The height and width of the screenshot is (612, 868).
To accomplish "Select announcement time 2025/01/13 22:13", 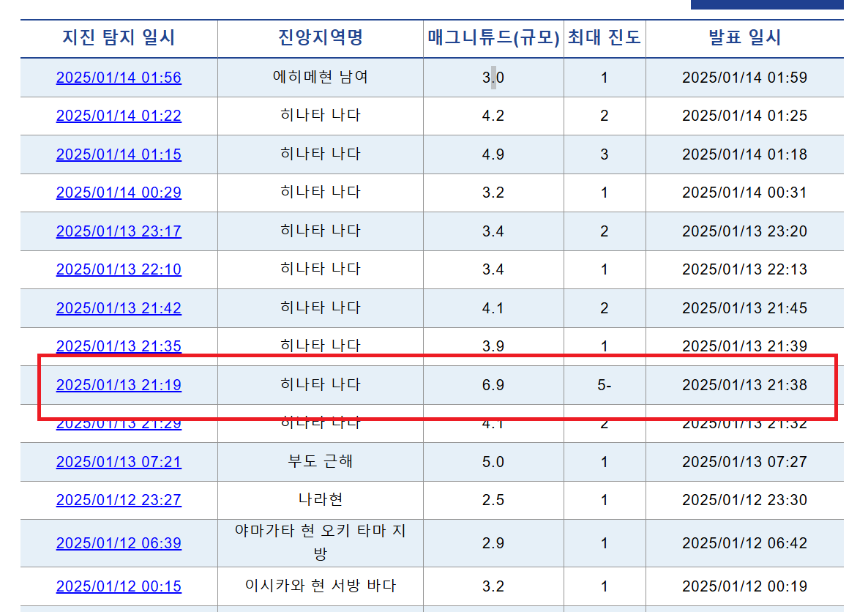I will coord(744,269).
